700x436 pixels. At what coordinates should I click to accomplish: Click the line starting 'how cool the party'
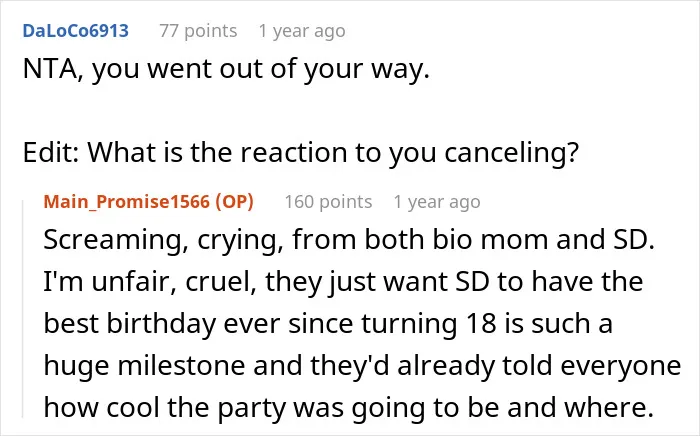[x=349, y=408]
